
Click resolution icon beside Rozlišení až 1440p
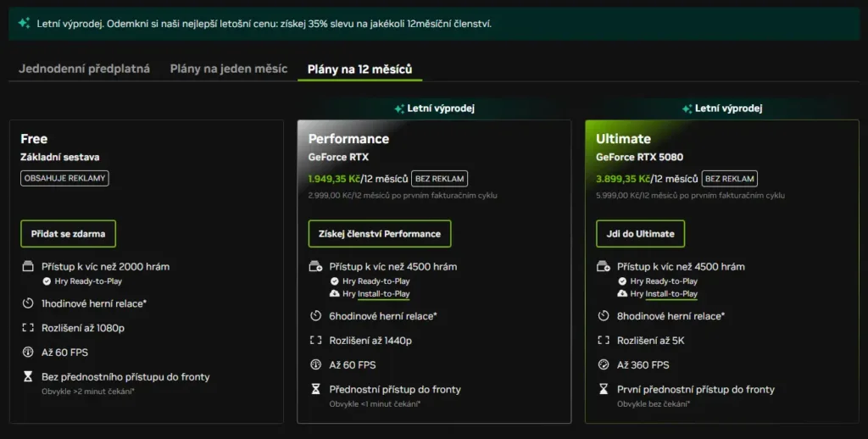click(315, 341)
